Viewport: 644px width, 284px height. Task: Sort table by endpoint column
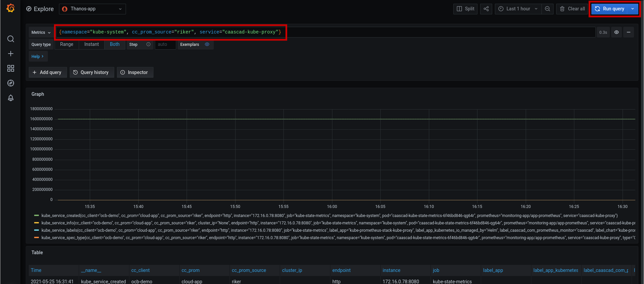point(341,270)
